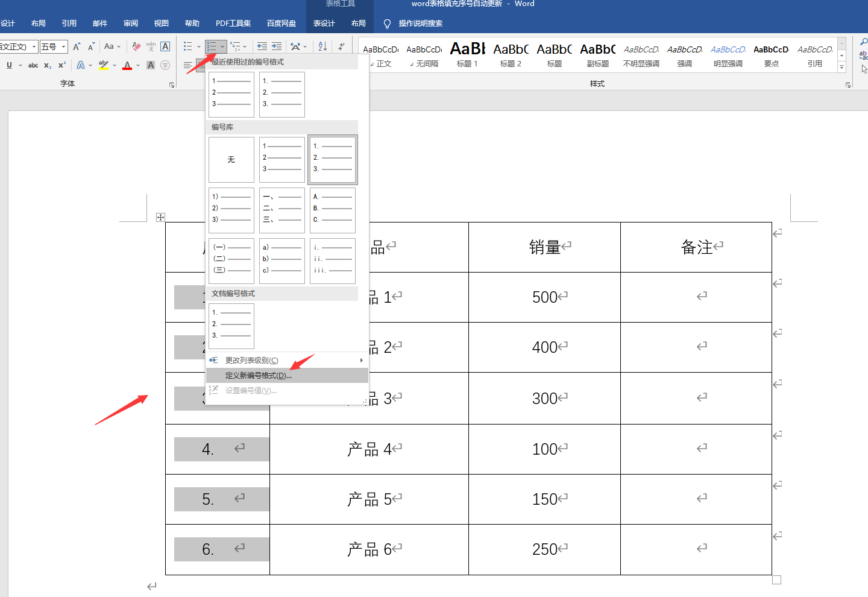
Task: Expand the styles gallery more button
Action: 842,67
